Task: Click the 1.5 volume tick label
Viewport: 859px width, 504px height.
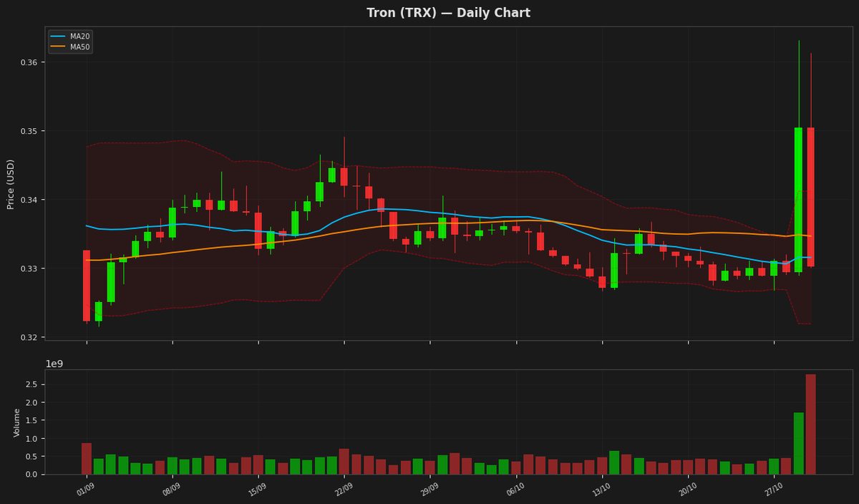Action: [33, 420]
